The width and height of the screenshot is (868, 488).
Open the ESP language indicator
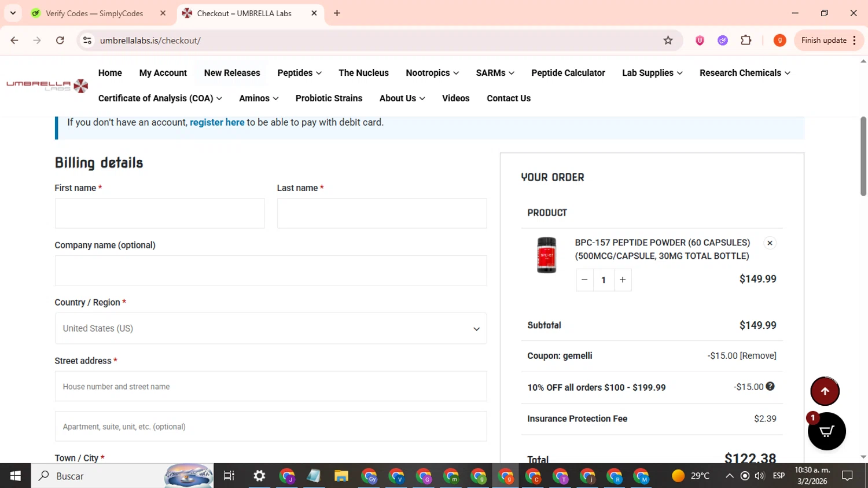pyautogui.click(x=779, y=476)
